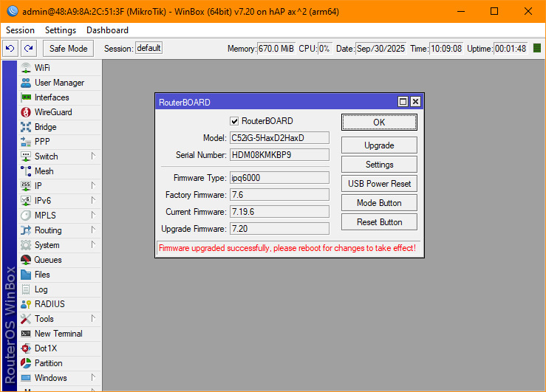The height and width of the screenshot is (392, 546).
Task: Expand the IP submenu arrow
Action: [x=93, y=185]
